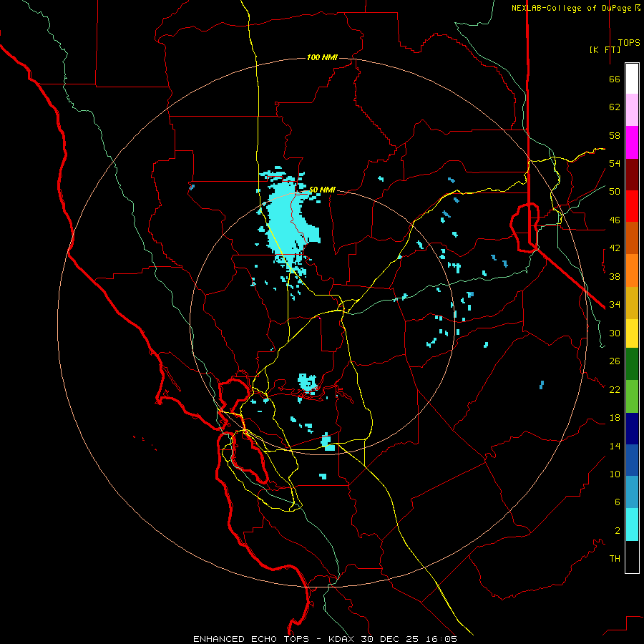The width and height of the screenshot is (644, 644).
Task: Click the "KDAX" station ID in caption
Action: [342, 639]
